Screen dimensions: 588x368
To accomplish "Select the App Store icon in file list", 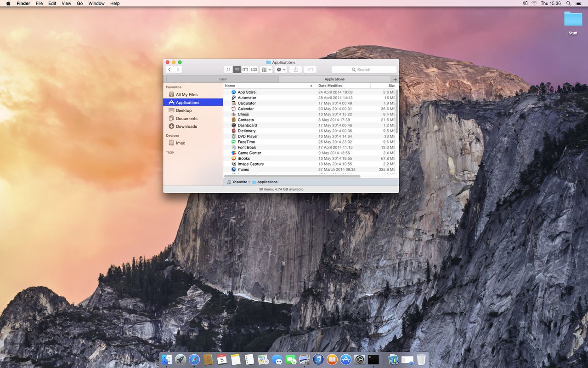I will click(233, 92).
